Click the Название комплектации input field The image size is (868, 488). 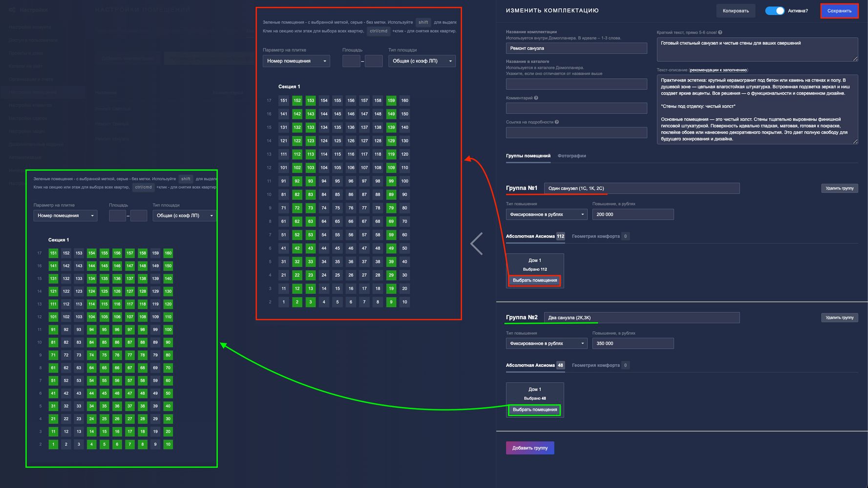576,48
